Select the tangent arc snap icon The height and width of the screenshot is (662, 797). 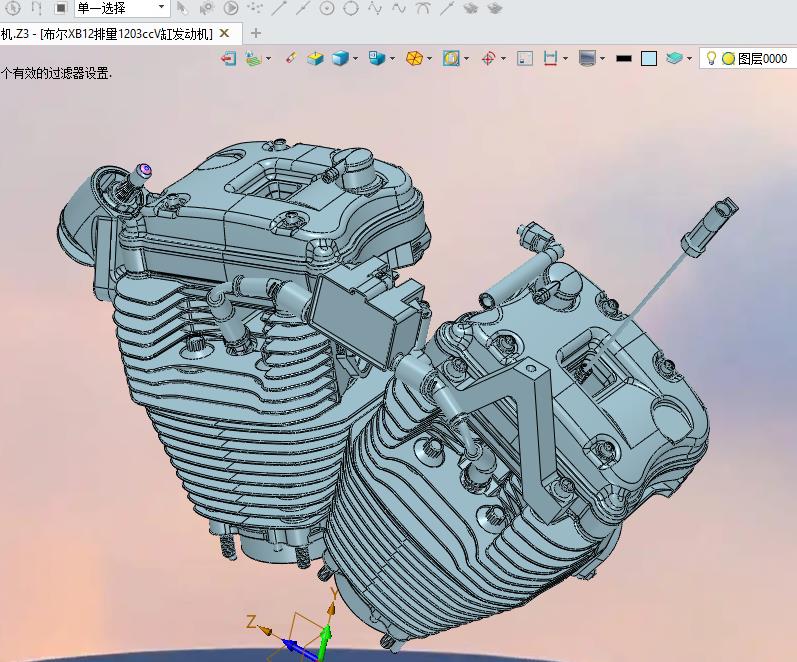pos(423,8)
